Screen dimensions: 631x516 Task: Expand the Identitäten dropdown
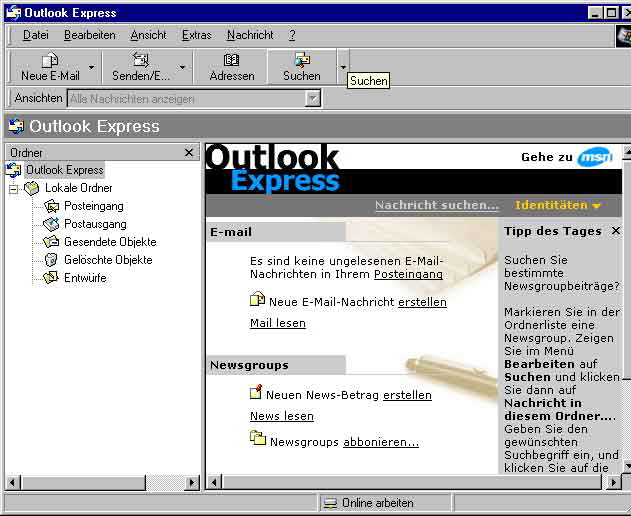point(597,206)
